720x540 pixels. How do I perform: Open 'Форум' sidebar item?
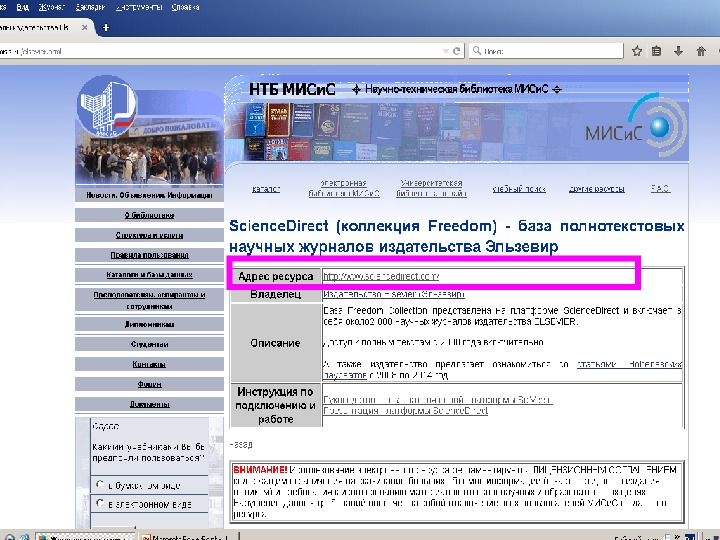click(149, 384)
